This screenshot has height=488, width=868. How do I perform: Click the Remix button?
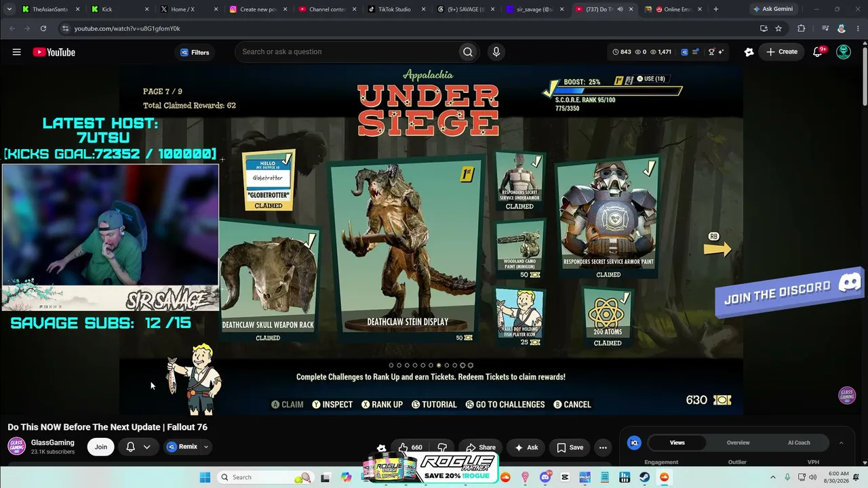point(182,447)
